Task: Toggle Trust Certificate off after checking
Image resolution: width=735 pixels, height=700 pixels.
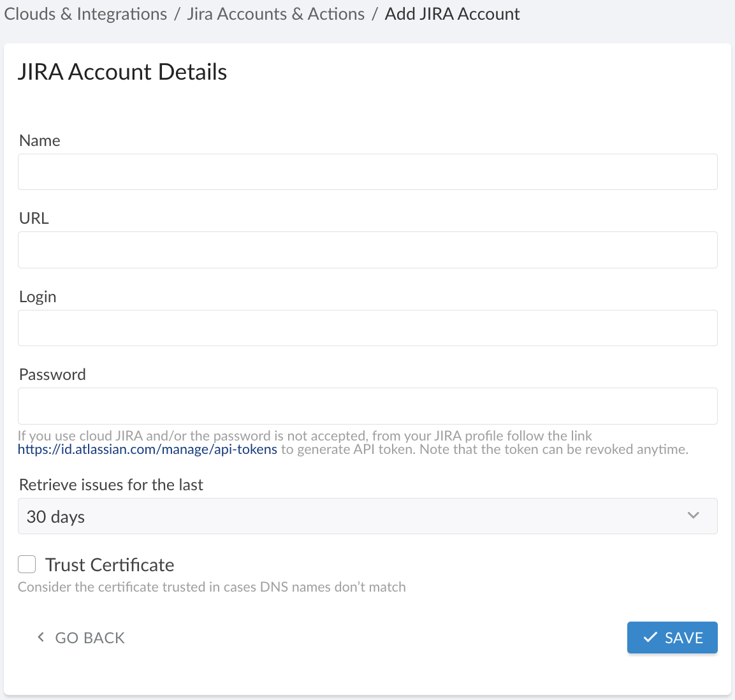Action: [x=27, y=564]
